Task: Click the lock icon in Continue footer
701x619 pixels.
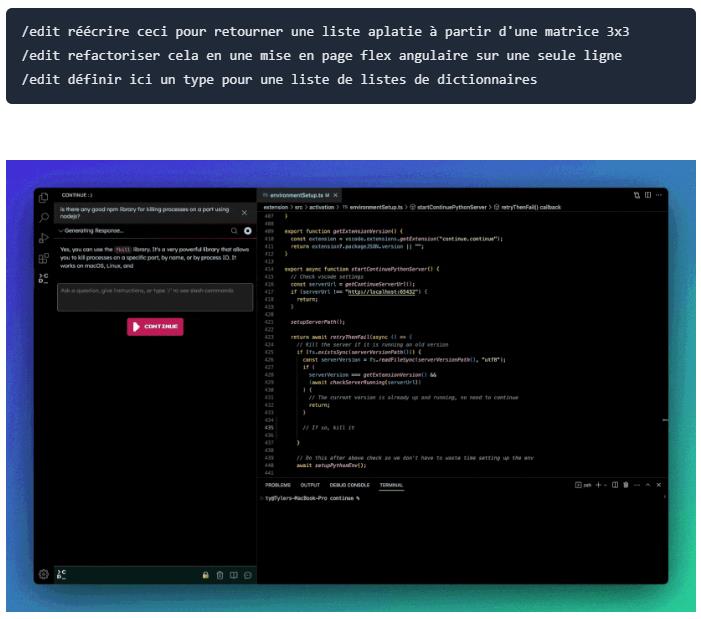Action: (x=206, y=575)
